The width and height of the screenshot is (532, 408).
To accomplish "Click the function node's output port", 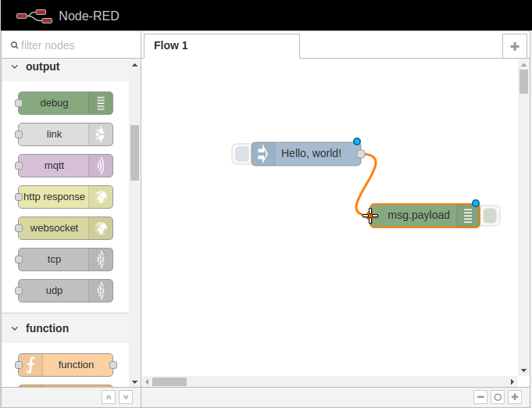I will click(x=113, y=365).
